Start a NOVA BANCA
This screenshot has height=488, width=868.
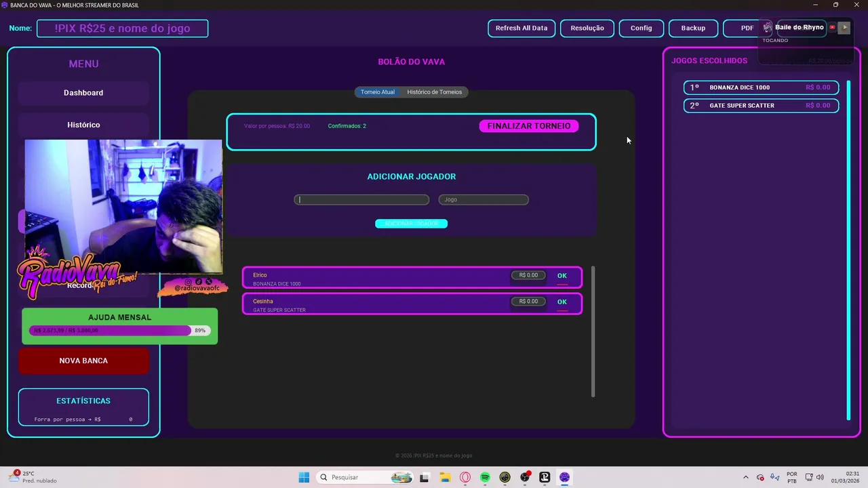click(x=83, y=361)
